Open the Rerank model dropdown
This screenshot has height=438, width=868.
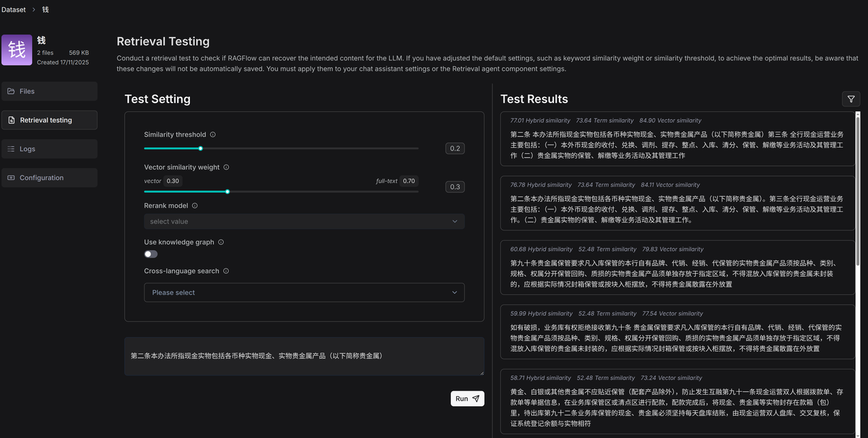(304, 222)
